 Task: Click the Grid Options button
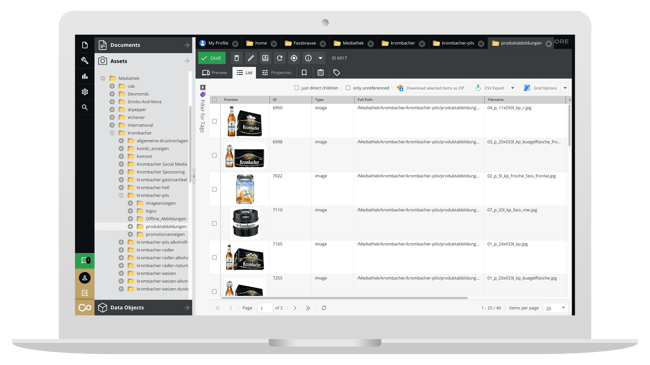(x=541, y=88)
